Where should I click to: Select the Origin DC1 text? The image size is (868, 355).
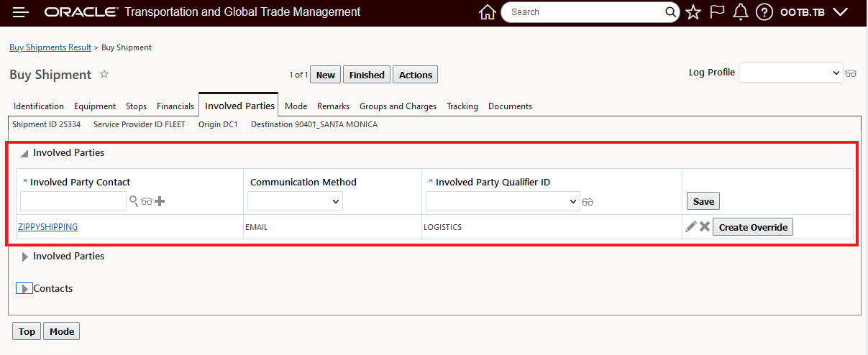218,124
